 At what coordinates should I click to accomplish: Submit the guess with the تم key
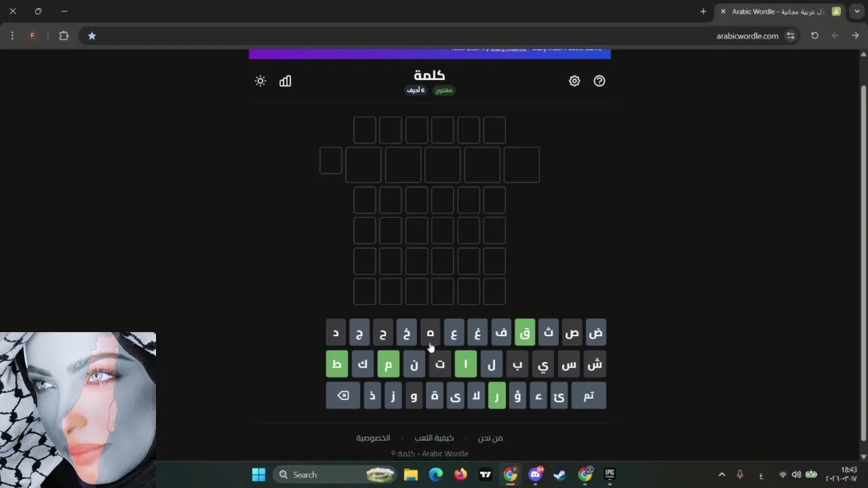[589, 396]
